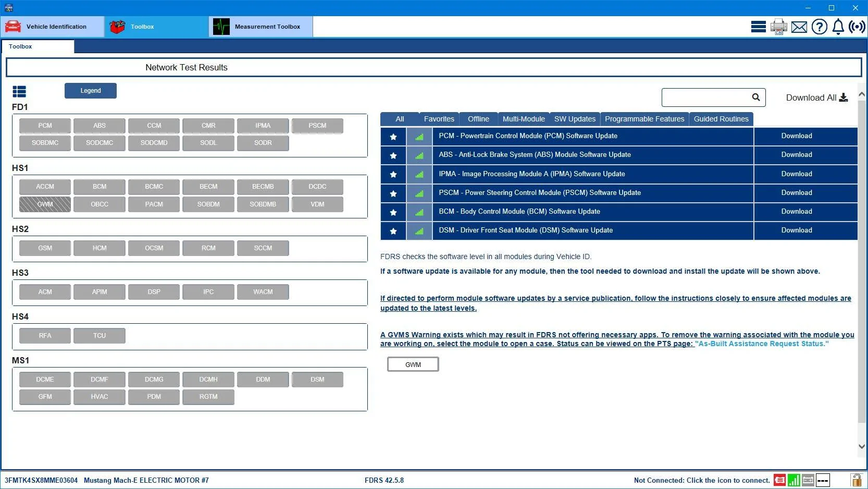Click the wireless broadcast icon at top right
868x489 pixels.
coord(857,27)
